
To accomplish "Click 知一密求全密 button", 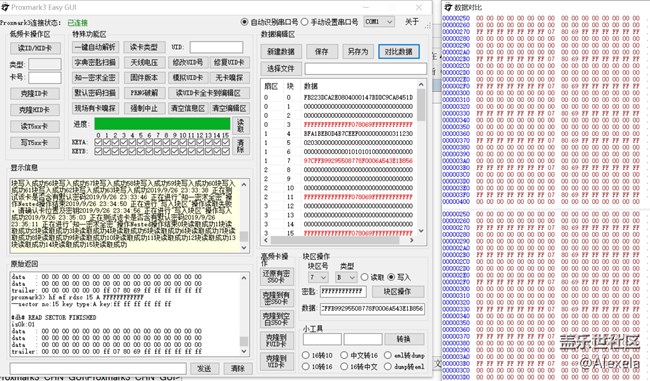I will click(95, 78).
